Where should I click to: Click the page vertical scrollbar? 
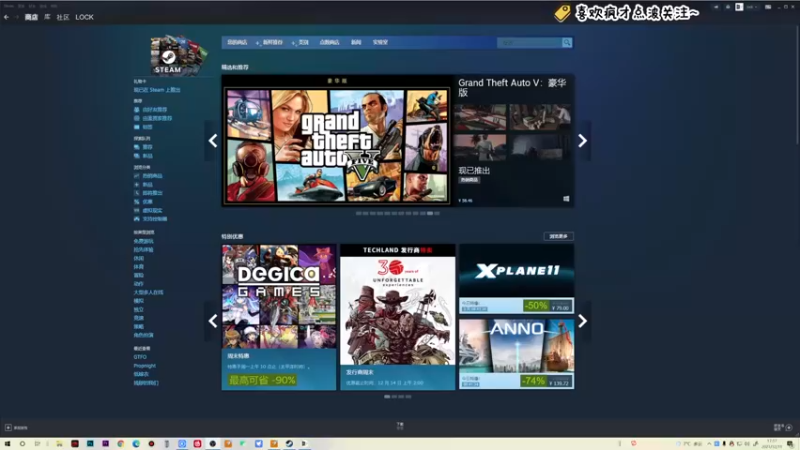point(797,82)
